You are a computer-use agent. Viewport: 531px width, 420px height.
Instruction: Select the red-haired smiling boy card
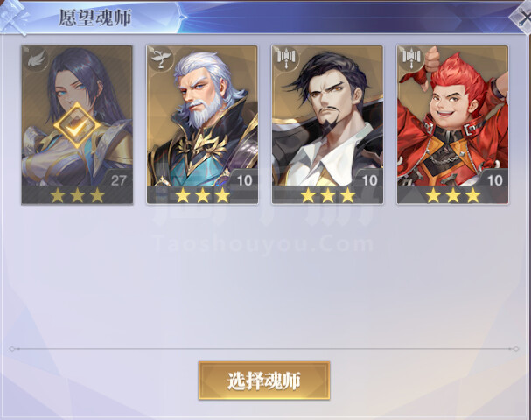[x=453, y=124]
